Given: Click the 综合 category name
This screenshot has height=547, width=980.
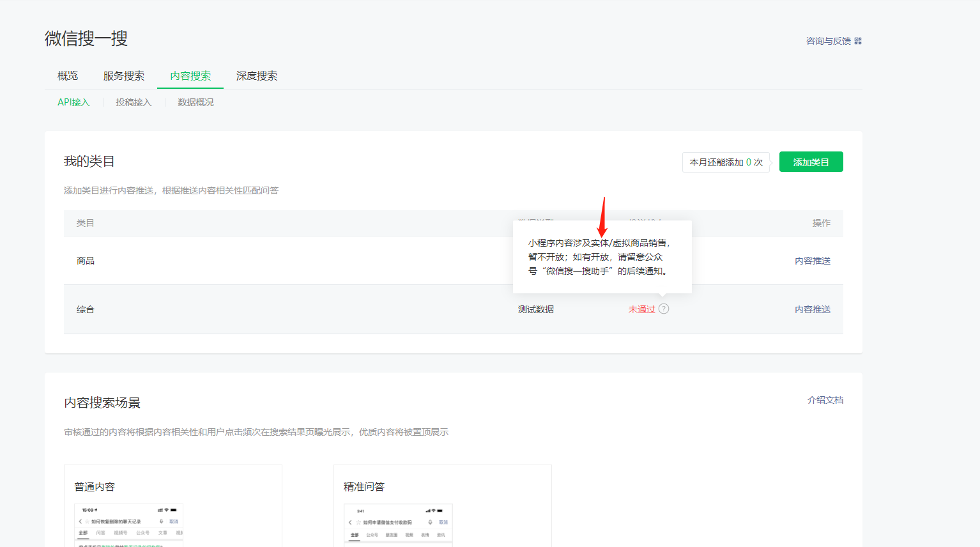Looking at the screenshot, I should coord(86,309).
